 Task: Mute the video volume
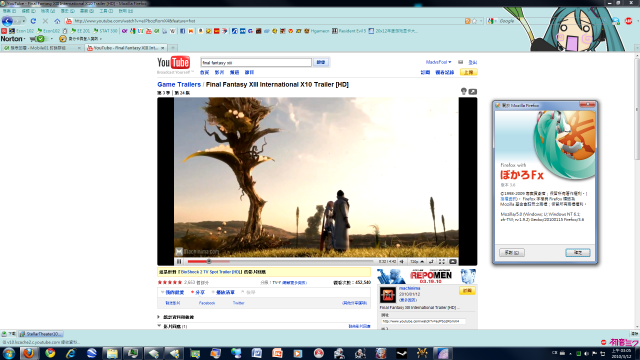pyautogui.click(x=402, y=262)
